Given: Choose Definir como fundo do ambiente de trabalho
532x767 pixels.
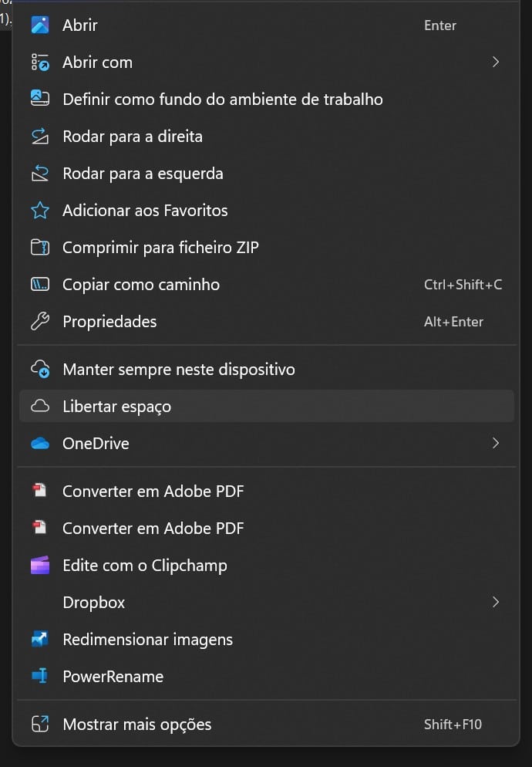Looking at the screenshot, I should pyautogui.click(x=222, y=100).
